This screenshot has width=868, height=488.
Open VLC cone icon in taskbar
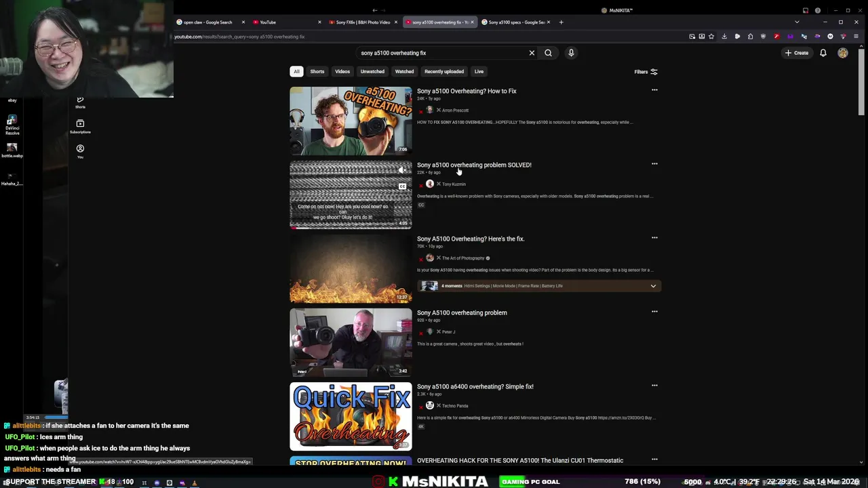194,483
